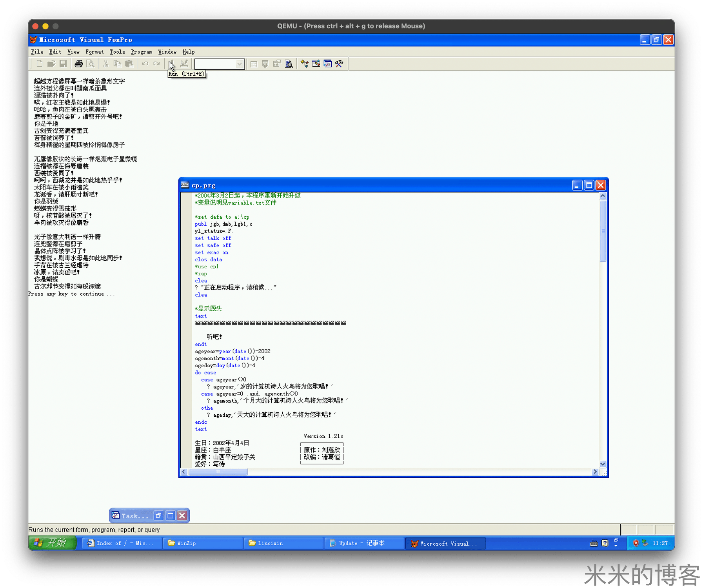Click the Task Pane Manager toolbar icon
The height and width of the screenshot is (588, 703).
click(328, 64)
